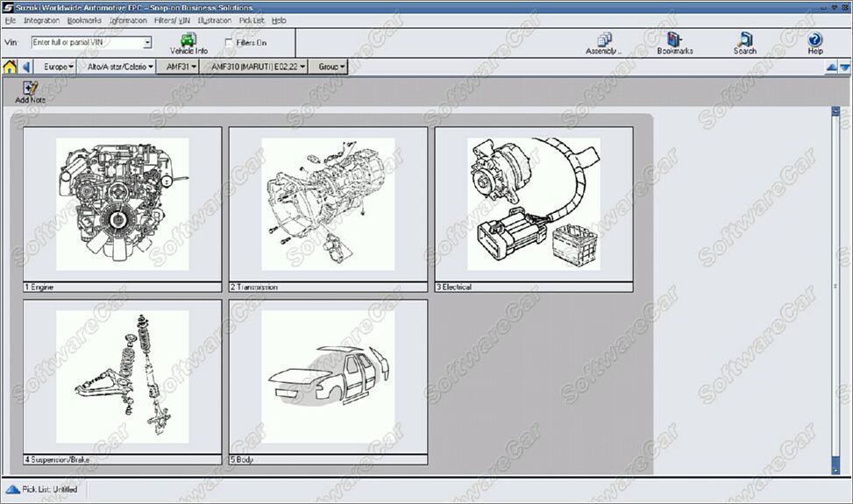Enable the Filters On checkbox
Viewport: 853px width, 504px height.
tap(229, 42)
